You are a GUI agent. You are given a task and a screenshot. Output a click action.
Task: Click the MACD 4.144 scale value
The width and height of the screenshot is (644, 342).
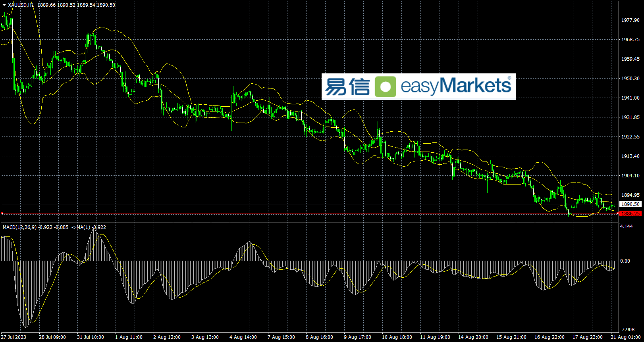click(626, 227)
